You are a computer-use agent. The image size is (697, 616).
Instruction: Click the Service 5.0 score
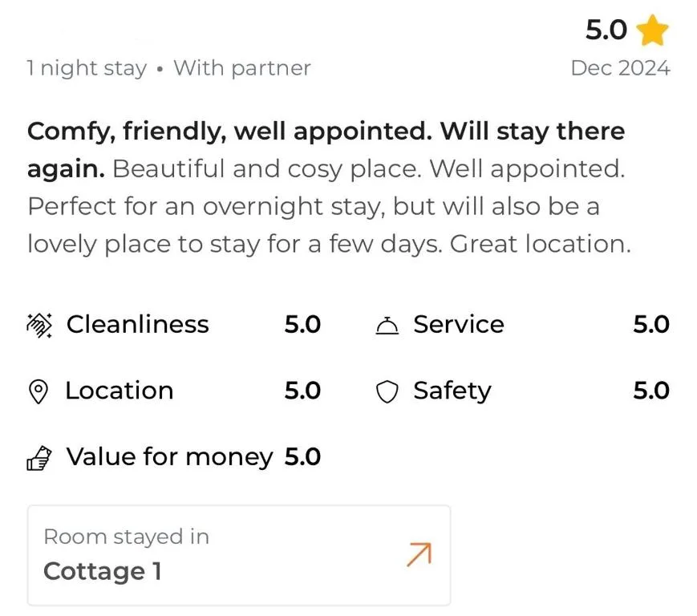coord(653,325)
